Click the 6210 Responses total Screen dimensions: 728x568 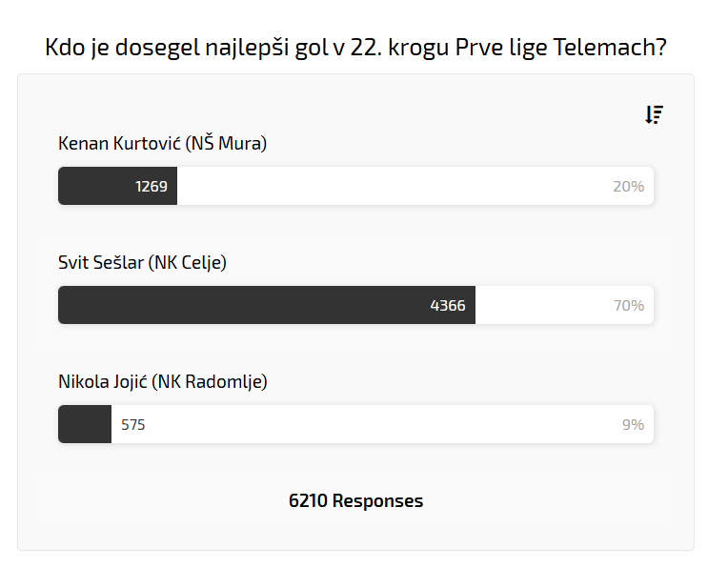pos(355,500)
